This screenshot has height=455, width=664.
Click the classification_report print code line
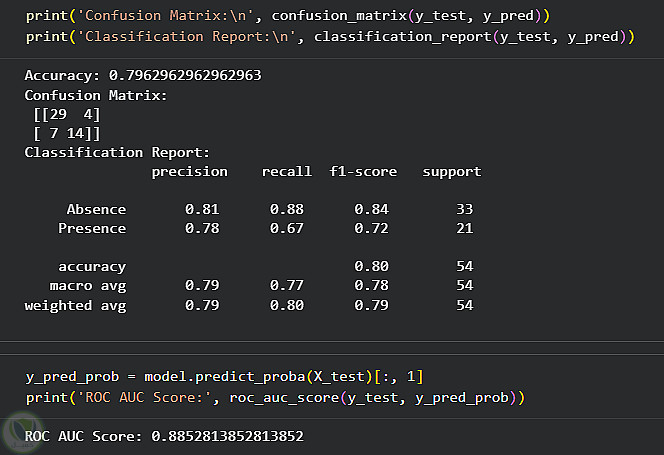point(329,37)
